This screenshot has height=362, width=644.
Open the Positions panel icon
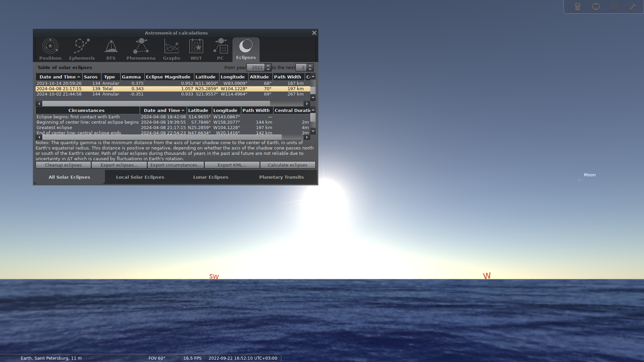pyautogui.click(x=50, y=48)
